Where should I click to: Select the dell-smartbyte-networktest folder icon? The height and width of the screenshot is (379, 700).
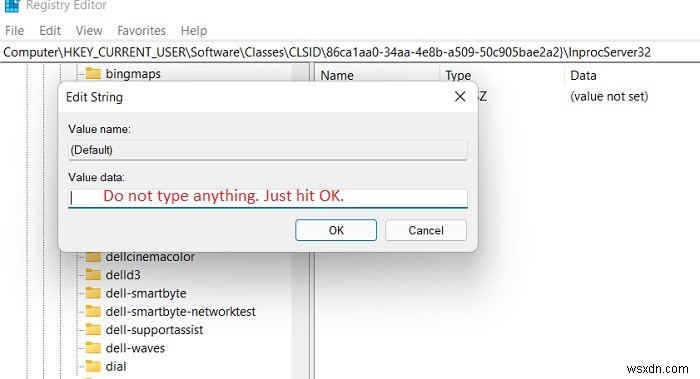[93, 311]
